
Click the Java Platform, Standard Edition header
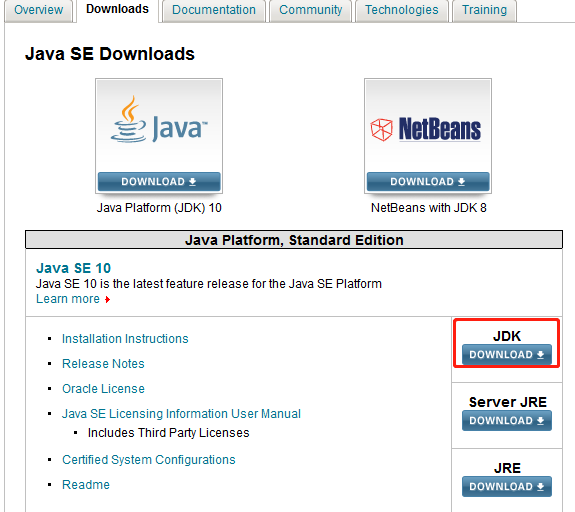tap(294, 240)
